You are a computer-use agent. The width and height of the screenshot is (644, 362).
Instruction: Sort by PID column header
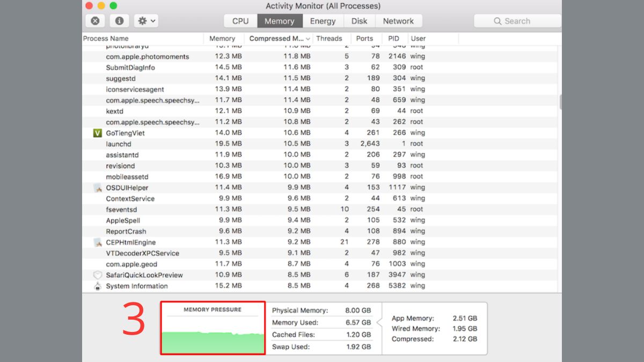(x=394, y=39)
